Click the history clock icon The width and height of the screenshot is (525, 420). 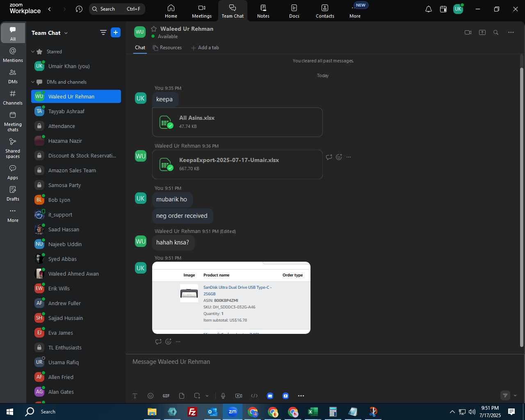tap(79, 9)
